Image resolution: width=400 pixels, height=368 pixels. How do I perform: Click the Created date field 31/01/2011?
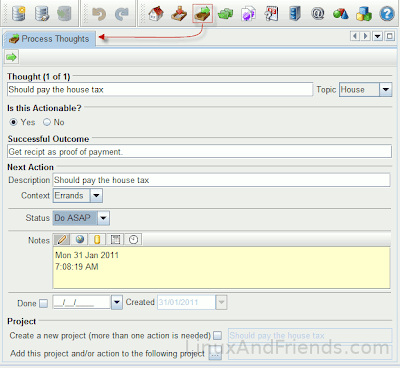tap(186, 302)
